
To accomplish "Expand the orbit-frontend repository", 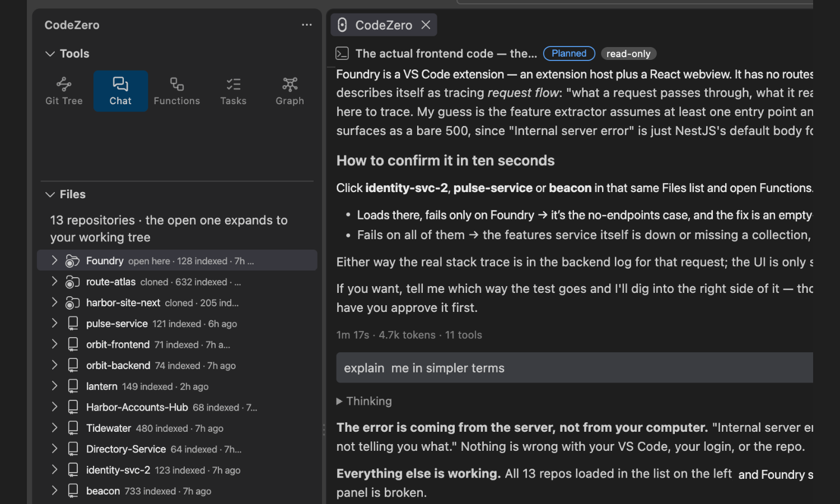I will point(54,344).
